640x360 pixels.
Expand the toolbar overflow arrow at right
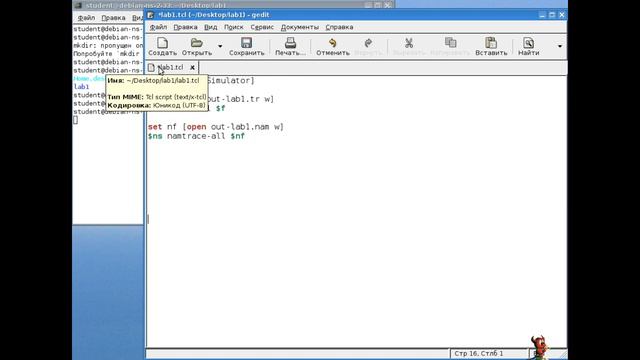pos(560,46)
